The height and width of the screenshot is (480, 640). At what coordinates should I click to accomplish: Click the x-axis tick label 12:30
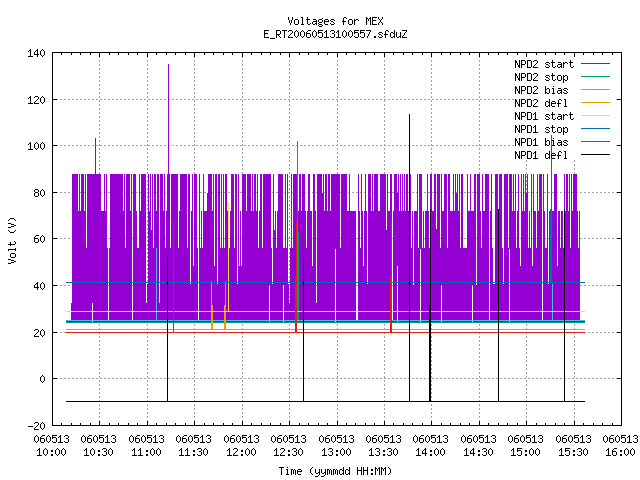point(289,453)
